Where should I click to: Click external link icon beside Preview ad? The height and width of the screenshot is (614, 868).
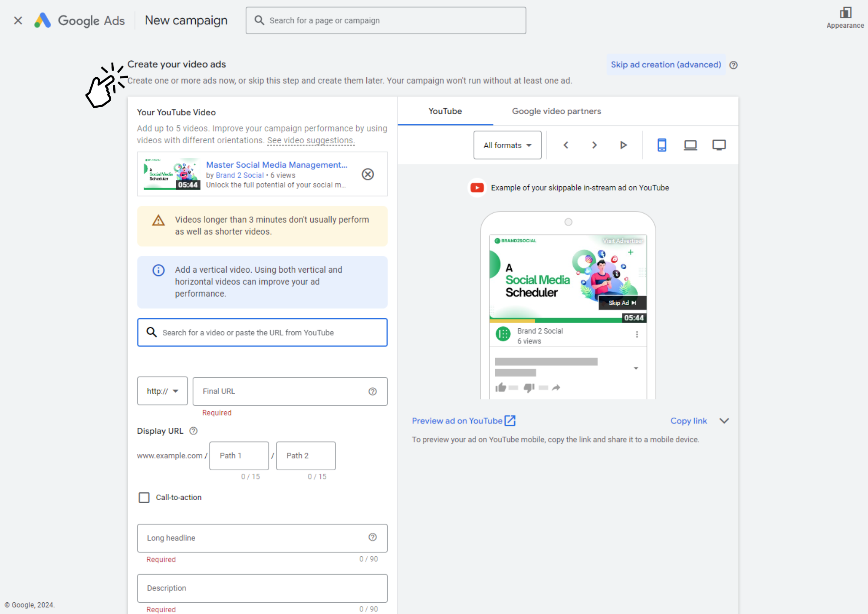coord(510,421)
